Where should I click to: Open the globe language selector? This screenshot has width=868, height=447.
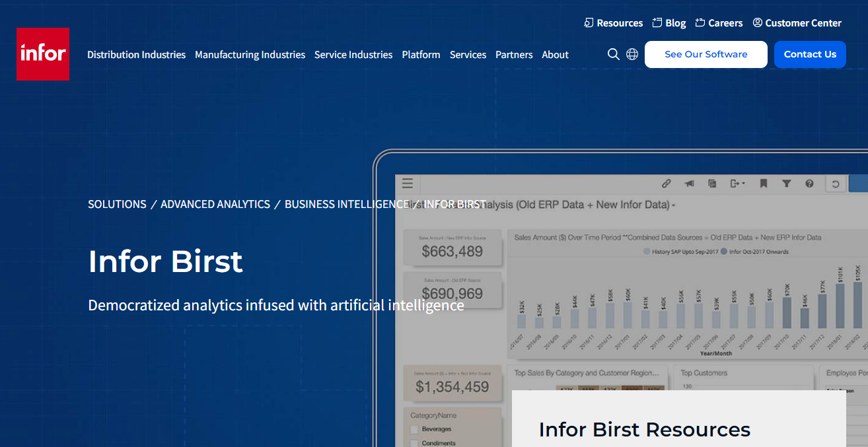(x=632, y=54)
